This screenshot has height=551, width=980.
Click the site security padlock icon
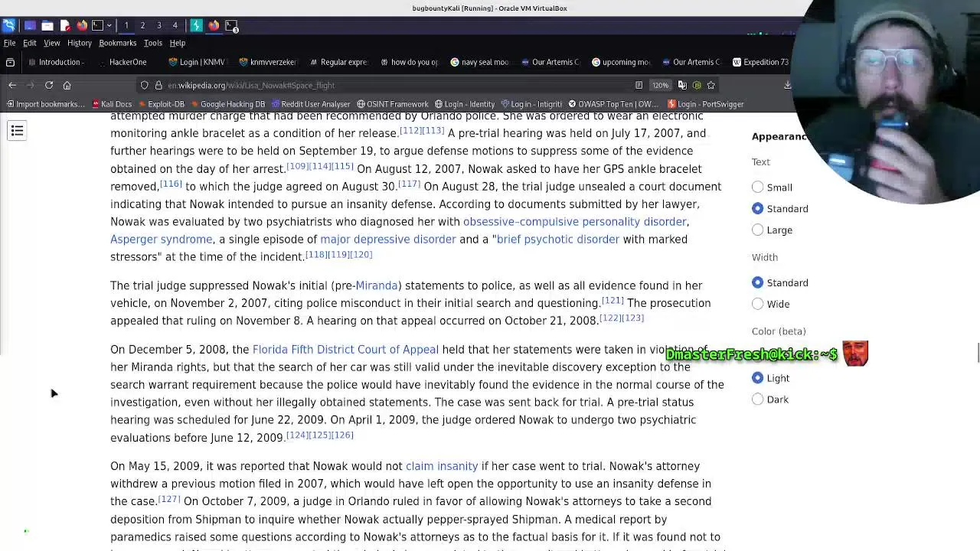[x=158, y=85]
